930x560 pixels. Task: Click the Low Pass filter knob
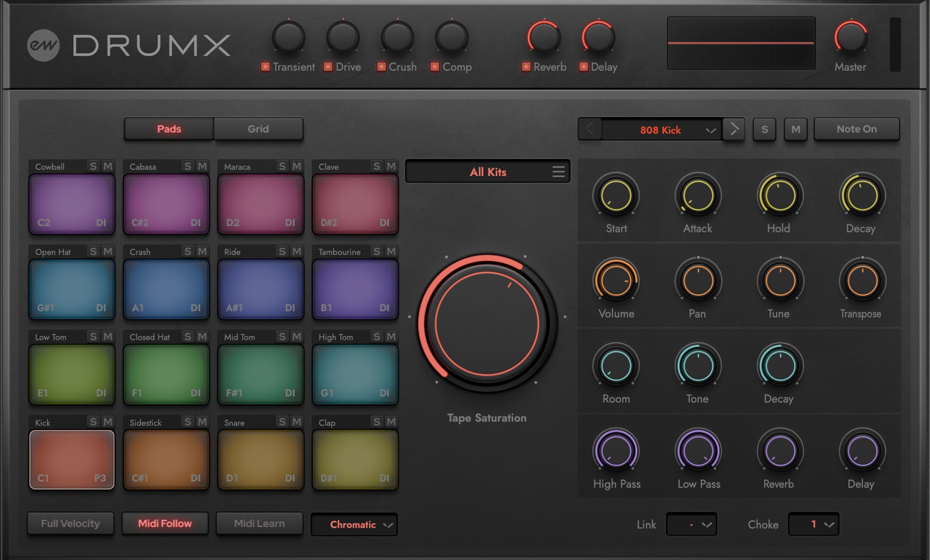[698, 451]
